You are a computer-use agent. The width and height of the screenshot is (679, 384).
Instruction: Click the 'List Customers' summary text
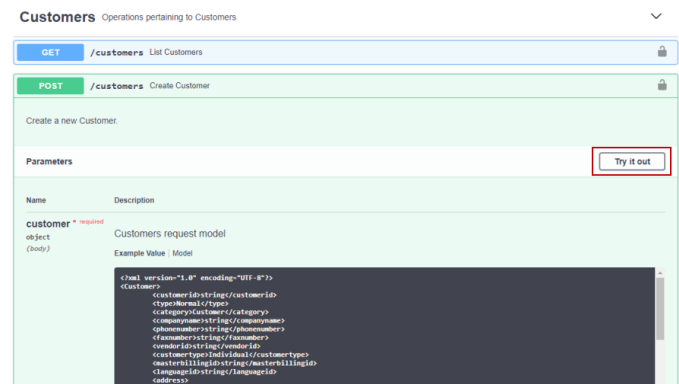point(176,52)
